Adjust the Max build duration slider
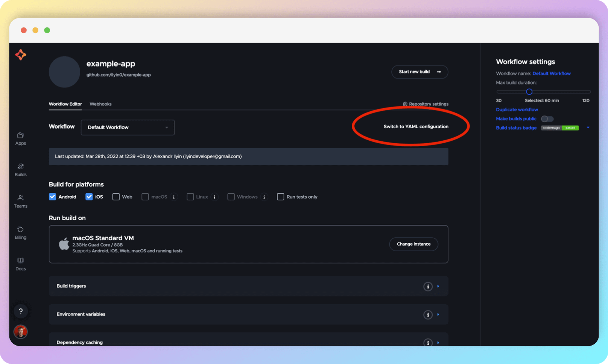The height and width of the screenshot is (364, 608). (x=529, y=91)
